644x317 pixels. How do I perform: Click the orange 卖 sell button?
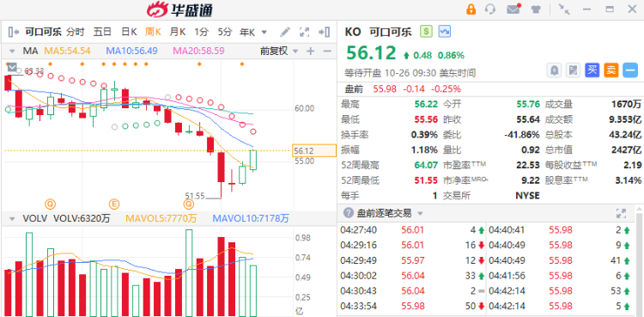611,70
